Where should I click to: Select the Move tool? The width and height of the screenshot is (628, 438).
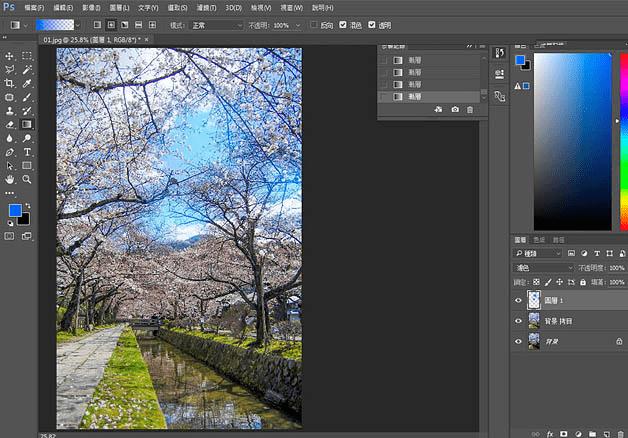coord(10,56)
